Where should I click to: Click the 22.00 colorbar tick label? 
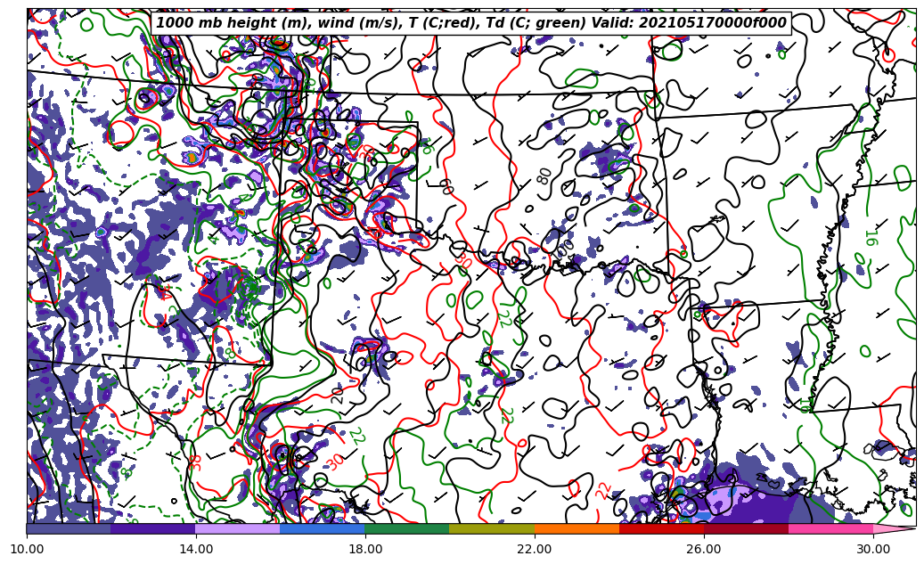[x=535, y=549]
